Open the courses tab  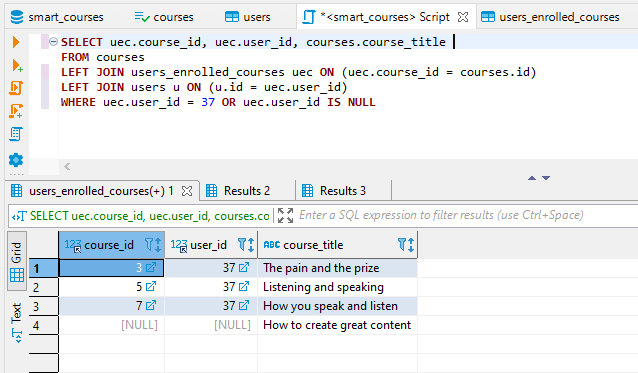pyautogui.click(x=164, y=17)
